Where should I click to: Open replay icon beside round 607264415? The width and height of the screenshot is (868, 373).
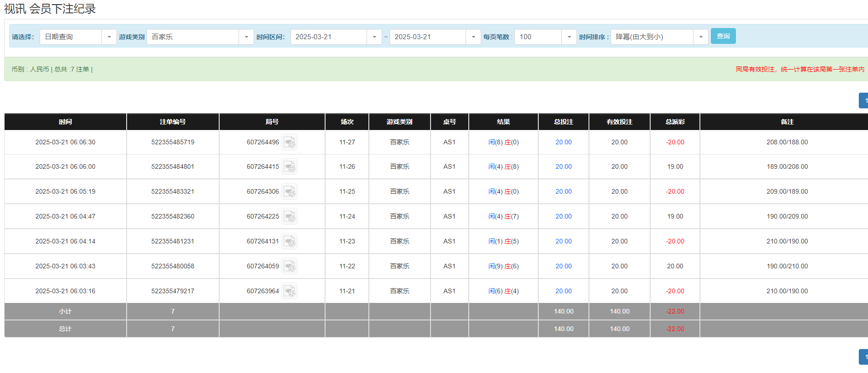pos(289,167)
